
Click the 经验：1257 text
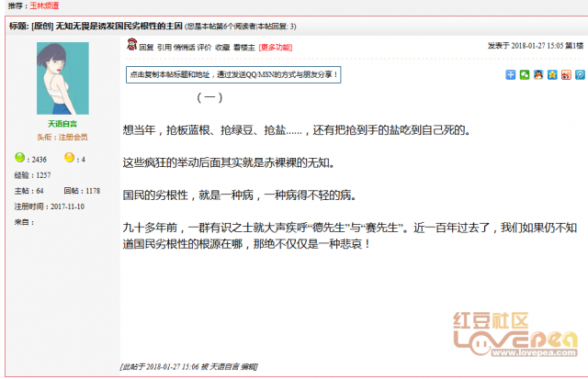click(x=33, y=175)
